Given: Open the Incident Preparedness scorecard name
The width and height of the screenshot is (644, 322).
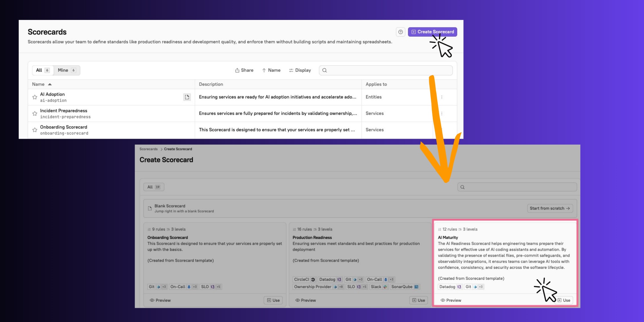Looking at the screenshot, I should 64,111.
